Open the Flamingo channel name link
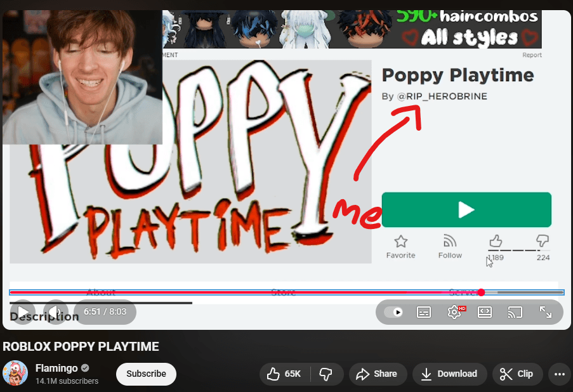 tap(56, 368)
